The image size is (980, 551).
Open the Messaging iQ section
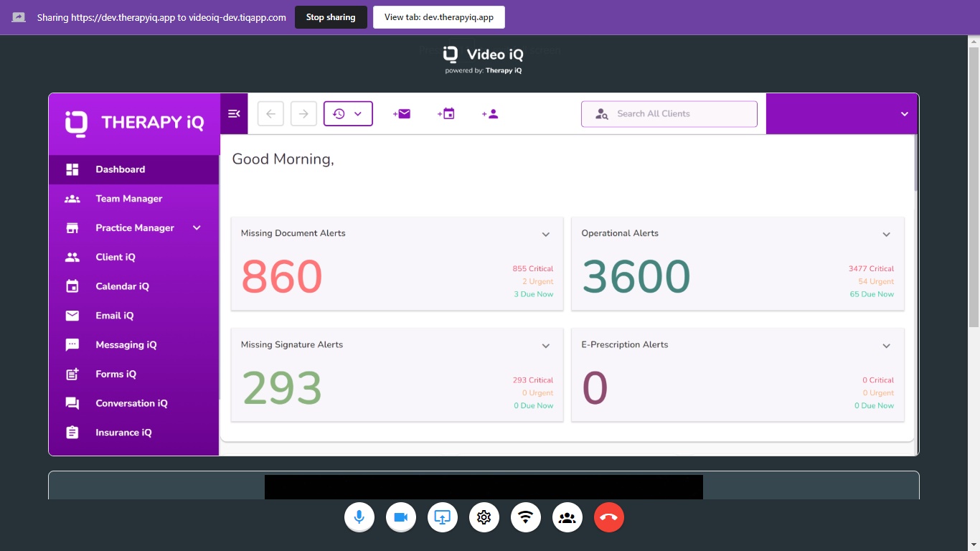(x=125, y=344)
